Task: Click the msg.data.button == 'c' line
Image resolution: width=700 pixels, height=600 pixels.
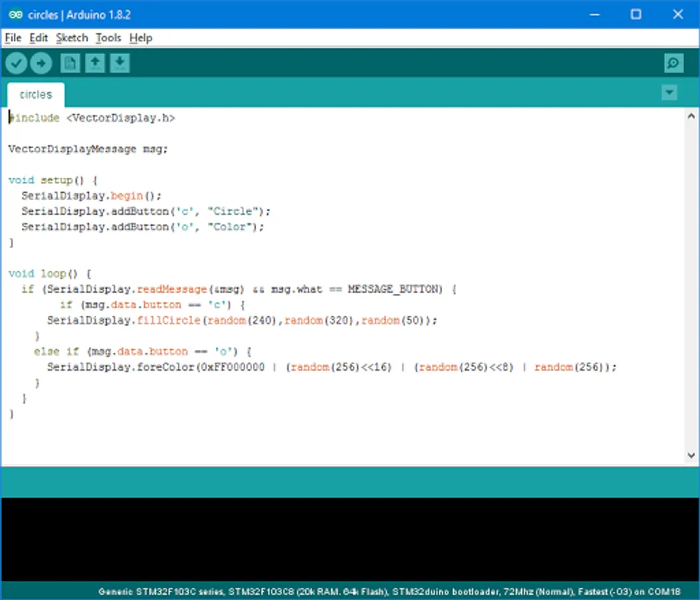Action: (152, 305)
